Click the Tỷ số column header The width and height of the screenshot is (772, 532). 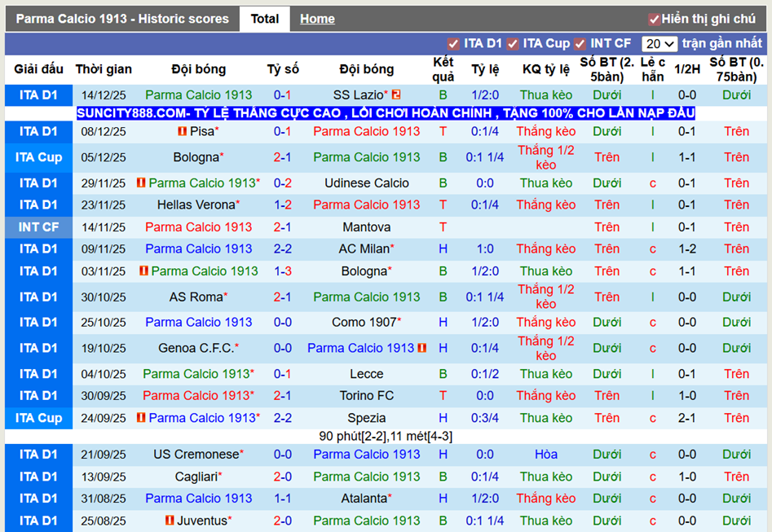click(283, 69)
